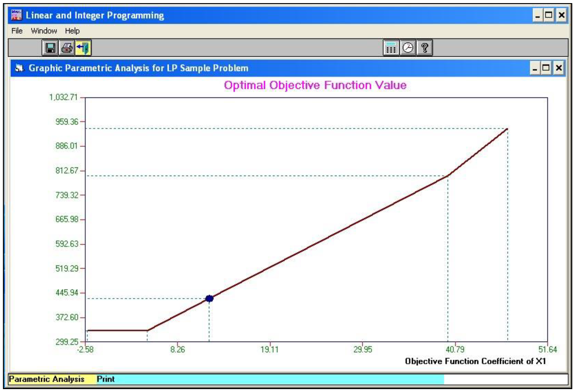The image size is (575, 392).
Task: Click the Exit door toolbar icon
Action: pos(83,48)
